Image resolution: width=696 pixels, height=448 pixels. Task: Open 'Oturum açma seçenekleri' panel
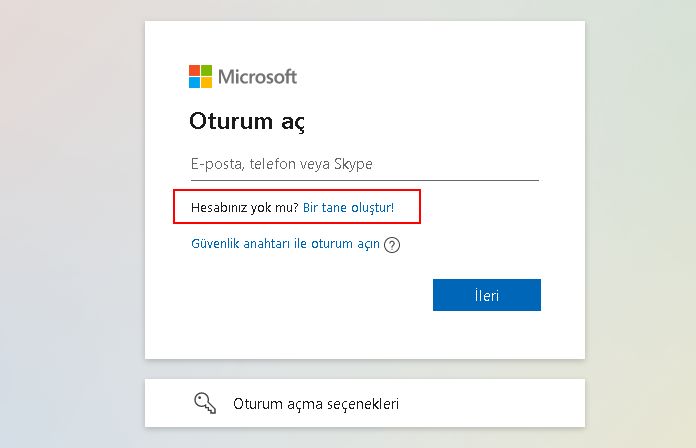(365, 403)
